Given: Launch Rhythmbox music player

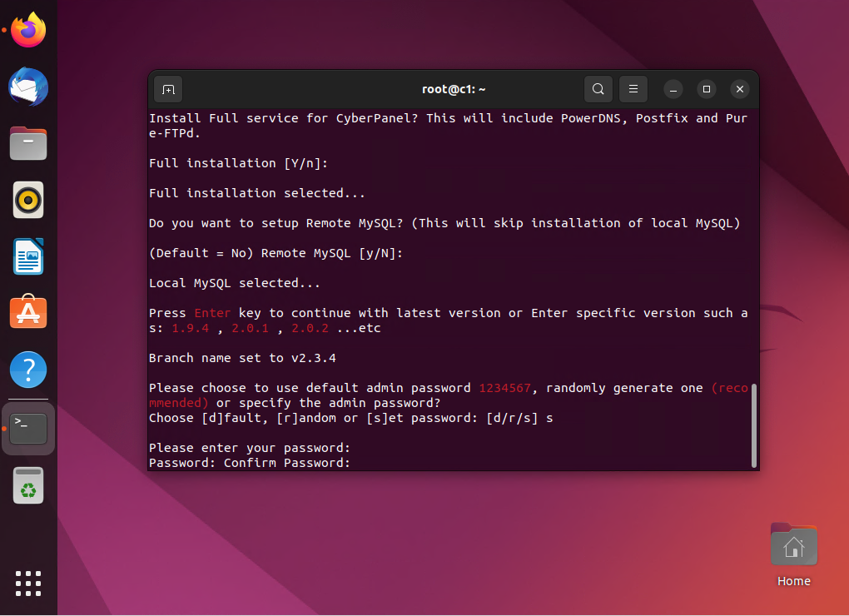Looking at the screenshot, I should [x=28, y=200].
